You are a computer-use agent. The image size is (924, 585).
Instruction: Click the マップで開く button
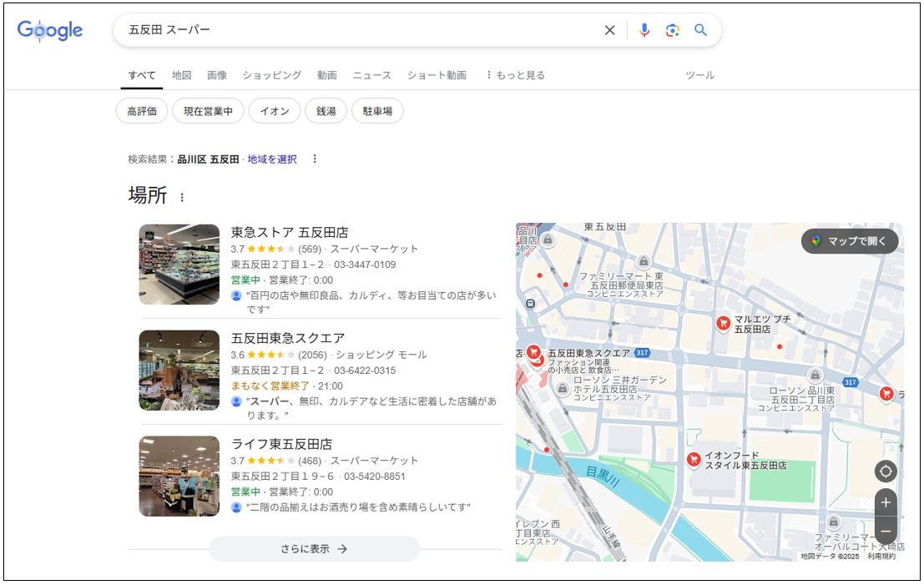(850, 241)
